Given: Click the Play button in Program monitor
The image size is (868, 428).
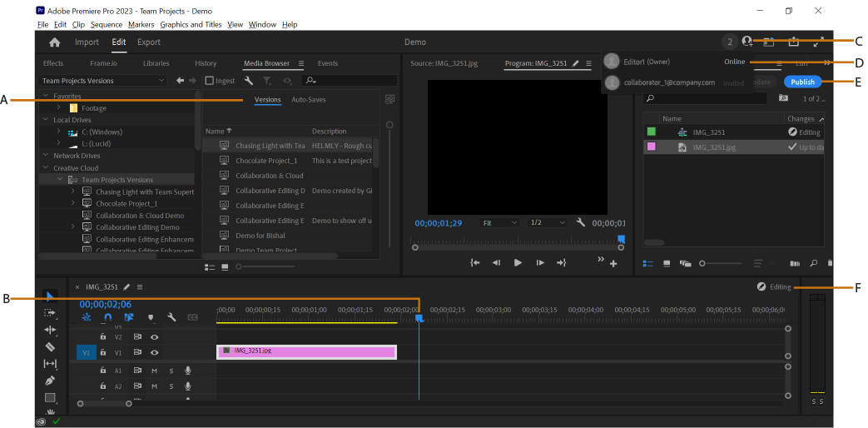Looking at the screenshot, I should tap(518, 263).
